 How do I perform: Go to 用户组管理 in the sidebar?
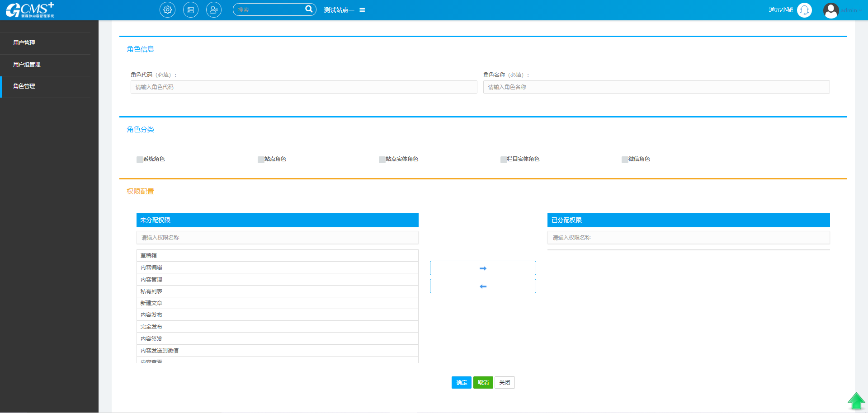[x=27, y=65]
